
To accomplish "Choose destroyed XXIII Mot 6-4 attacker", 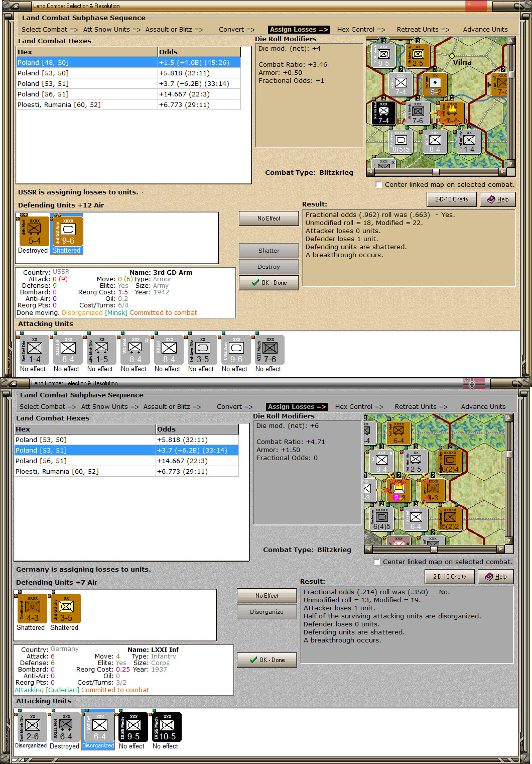I will (x=65, y=727).
